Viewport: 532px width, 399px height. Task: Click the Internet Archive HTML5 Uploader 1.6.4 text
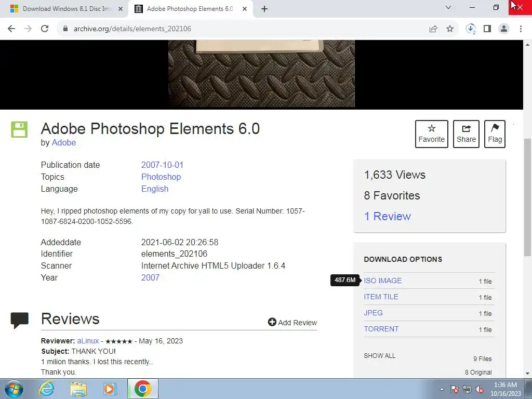tap(213, 265)
